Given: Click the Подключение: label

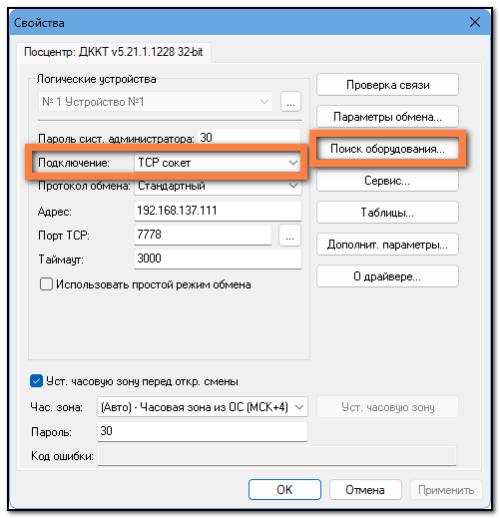Looking at the screenshot, I should (x=73, y=163).
